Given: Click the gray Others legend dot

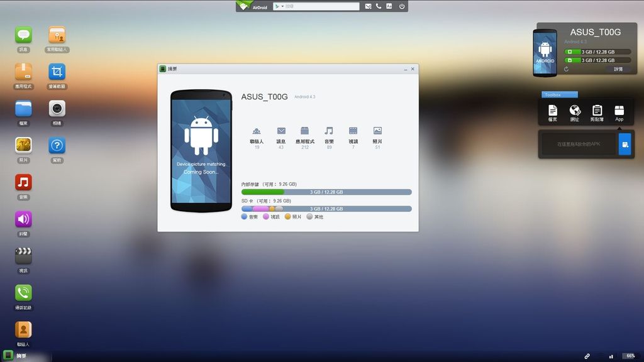Looking at the screenshot, I should pos(309,216).
